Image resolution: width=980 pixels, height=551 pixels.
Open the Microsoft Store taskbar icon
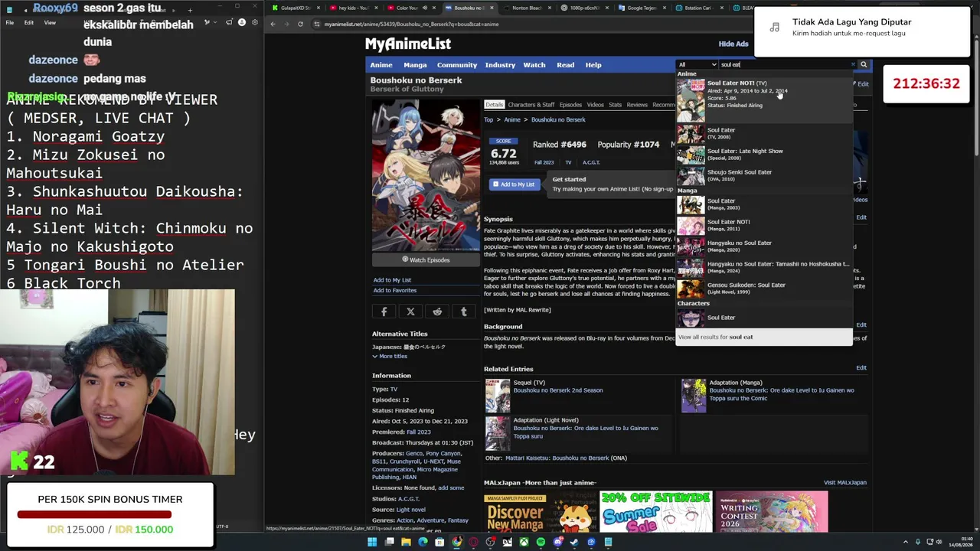coord(439,542)
